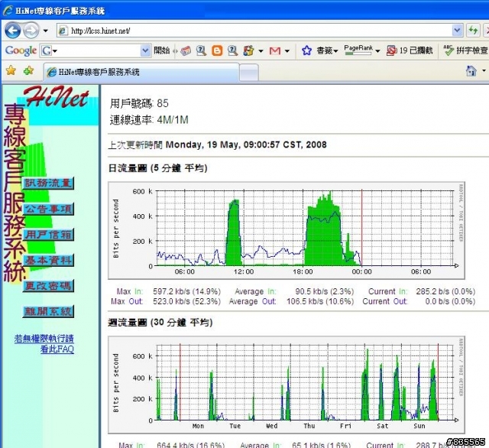Viewport: 489px width, 448px height.
Task: Open the Gmail M icon
Action: point(275,50)
